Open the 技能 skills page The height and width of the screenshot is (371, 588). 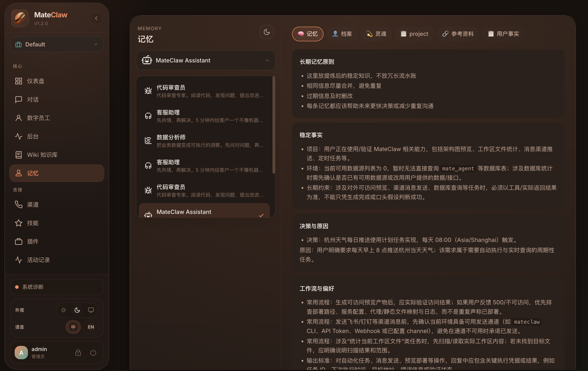tap(57, 223)
